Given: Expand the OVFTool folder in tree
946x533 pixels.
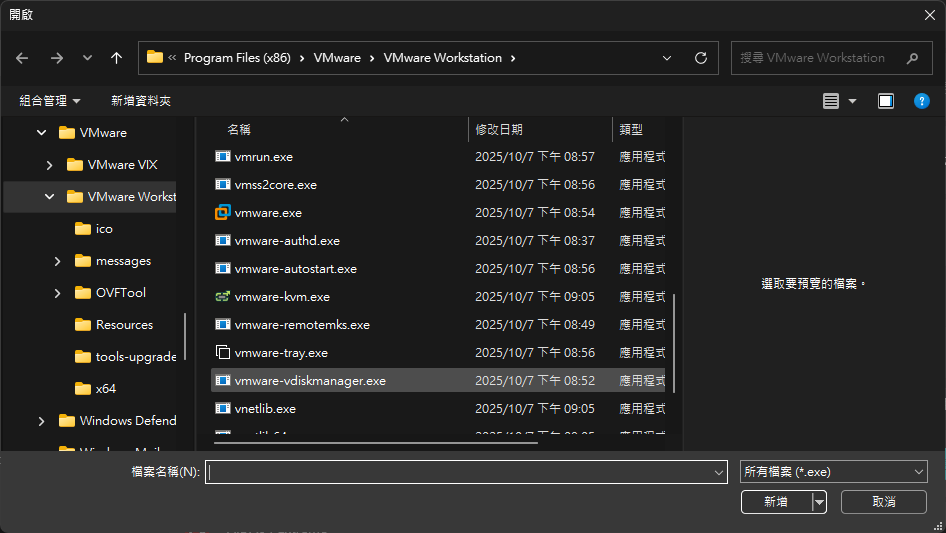Looking at the screenshot, I should pos(57,293).
